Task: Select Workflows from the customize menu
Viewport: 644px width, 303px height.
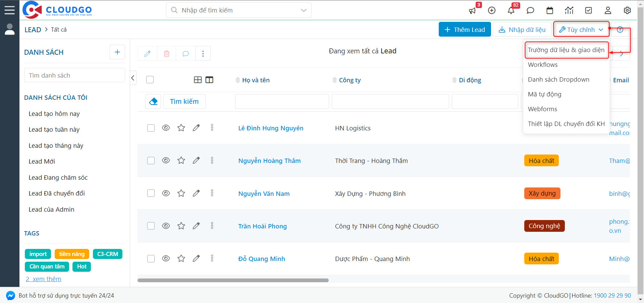Action: tap(543, 64)
